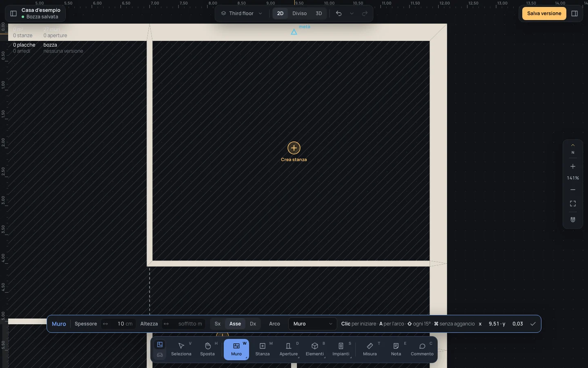Toggle Arco arc mode

[274, 324]
